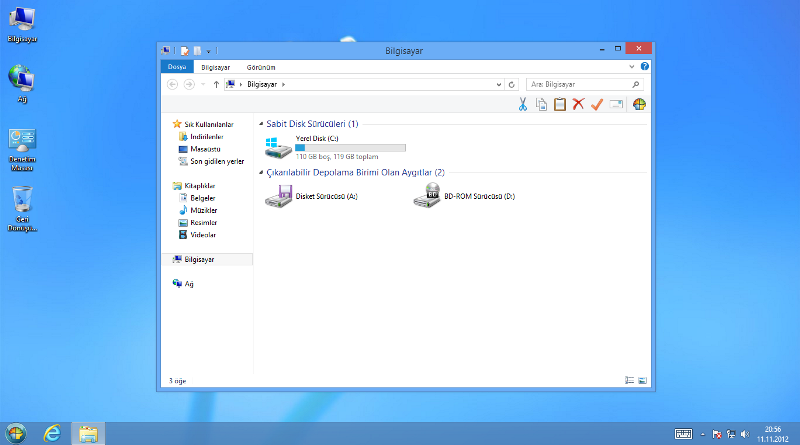Open the Dosya tab

[x=177, y=67]
